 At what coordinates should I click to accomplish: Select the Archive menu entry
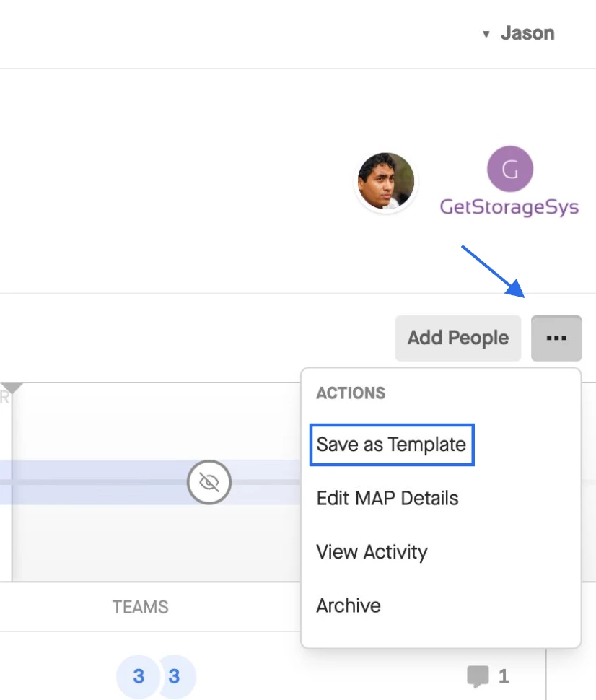click(x=349, y=605)
